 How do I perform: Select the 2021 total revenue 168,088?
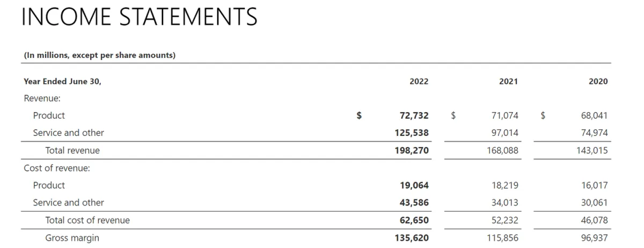[502, 150]
